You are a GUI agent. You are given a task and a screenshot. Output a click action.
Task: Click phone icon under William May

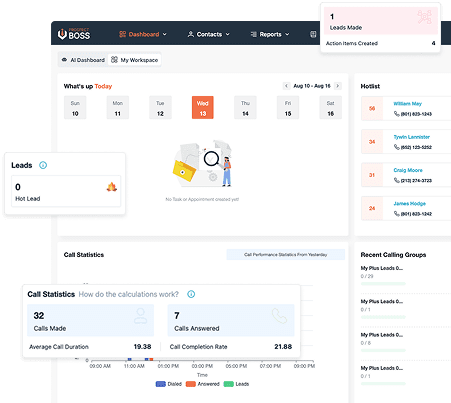(397, 114)
